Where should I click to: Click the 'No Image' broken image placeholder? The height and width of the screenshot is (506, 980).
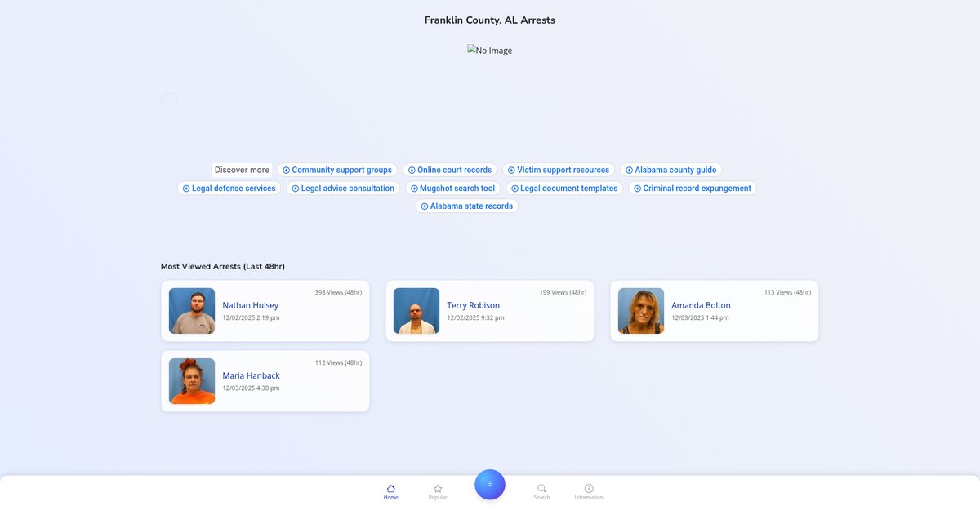click(490, 51)
